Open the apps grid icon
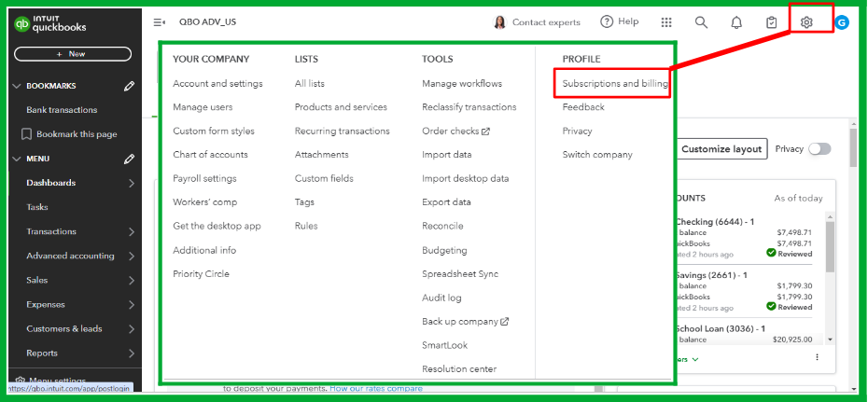 pyautogui.click(x=666, y=22)
